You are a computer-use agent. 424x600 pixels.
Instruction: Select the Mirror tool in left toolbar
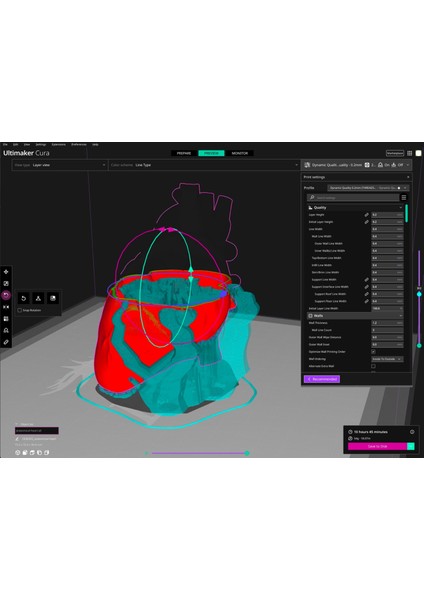pyautogui.click(x=6, y=307)
